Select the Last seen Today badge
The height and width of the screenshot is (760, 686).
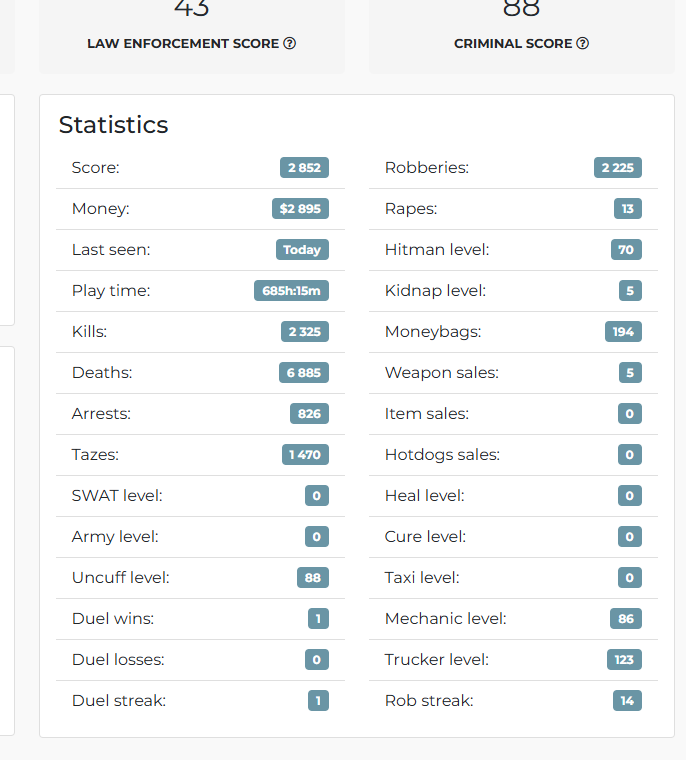(303, 250)
